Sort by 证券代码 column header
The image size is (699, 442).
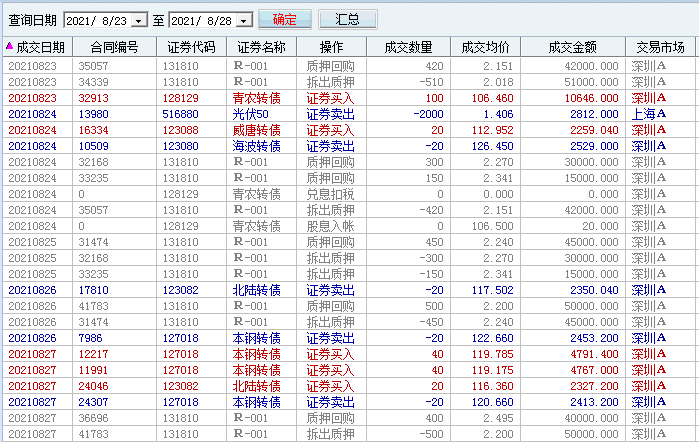pos(192,47)
